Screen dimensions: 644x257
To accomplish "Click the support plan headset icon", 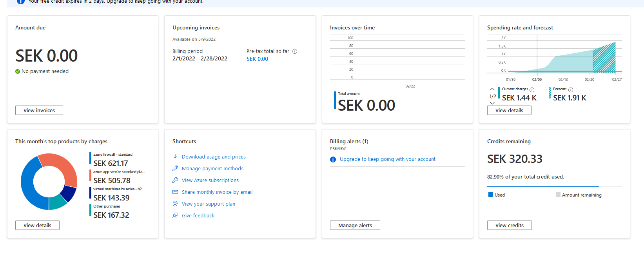I will pyautogui.click(x=175, y=204).
